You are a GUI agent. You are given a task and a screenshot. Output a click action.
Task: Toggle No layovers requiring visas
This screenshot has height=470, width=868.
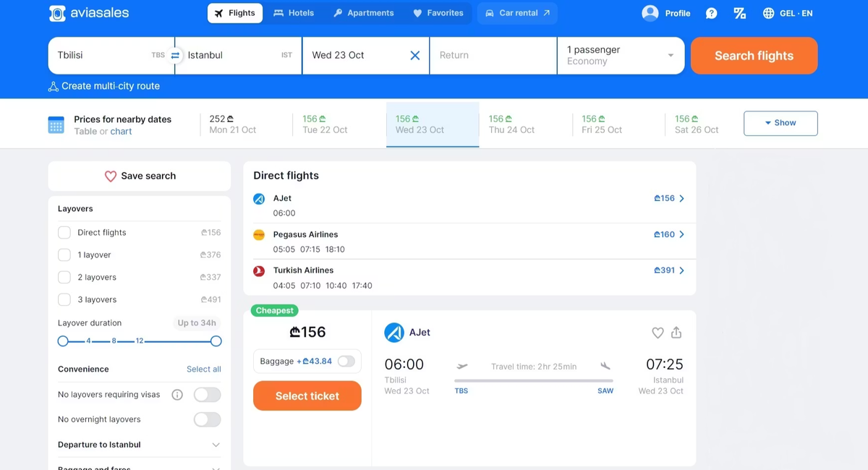coord(207,395)
